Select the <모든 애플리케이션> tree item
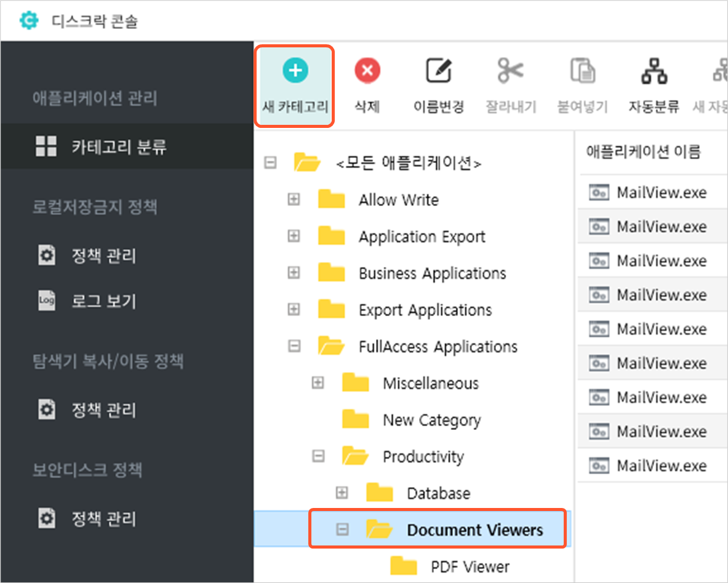Screen dimensions: 728x583 pos(409,163)
